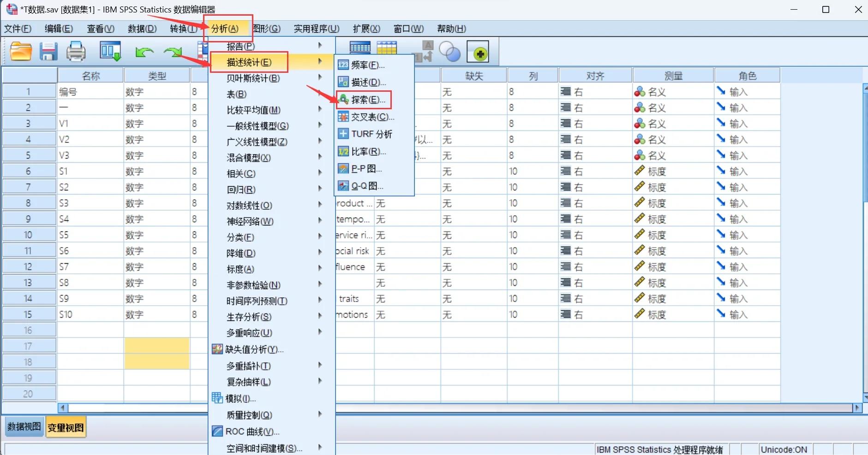
Task: Expand 一般线性模型(G) submenu
Action: click(x=272, y=126)
